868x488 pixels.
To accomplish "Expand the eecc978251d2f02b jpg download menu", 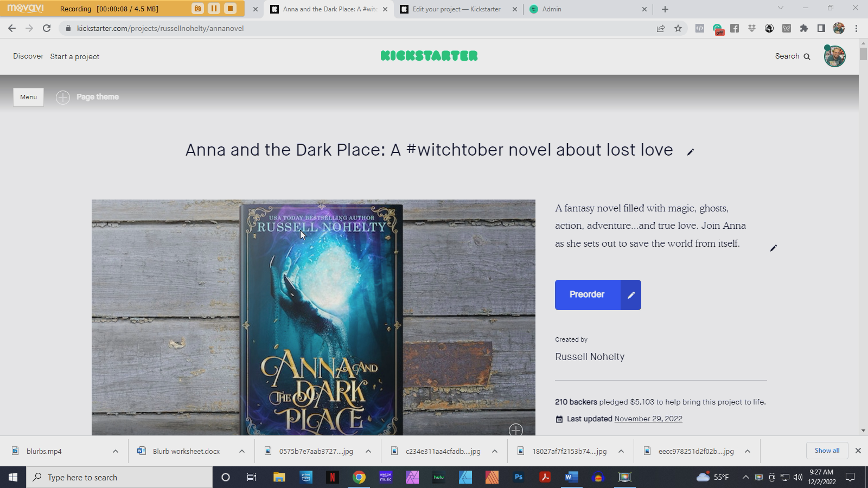I will (x=747, y=451).
